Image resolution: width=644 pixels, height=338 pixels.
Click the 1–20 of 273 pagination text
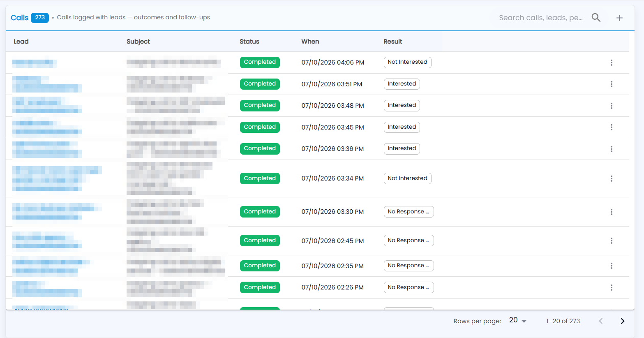coord(563,321)
